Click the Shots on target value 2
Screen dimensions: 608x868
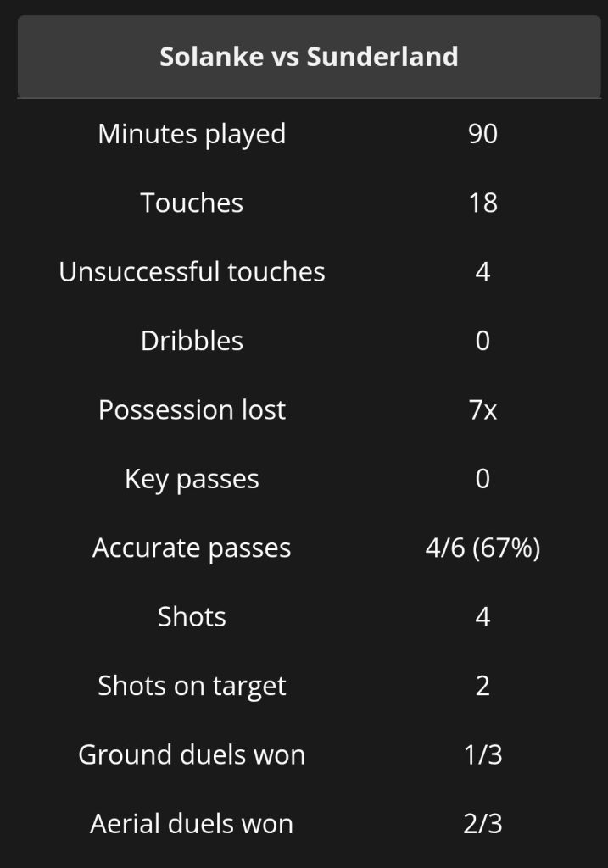[x=482, y=686]
